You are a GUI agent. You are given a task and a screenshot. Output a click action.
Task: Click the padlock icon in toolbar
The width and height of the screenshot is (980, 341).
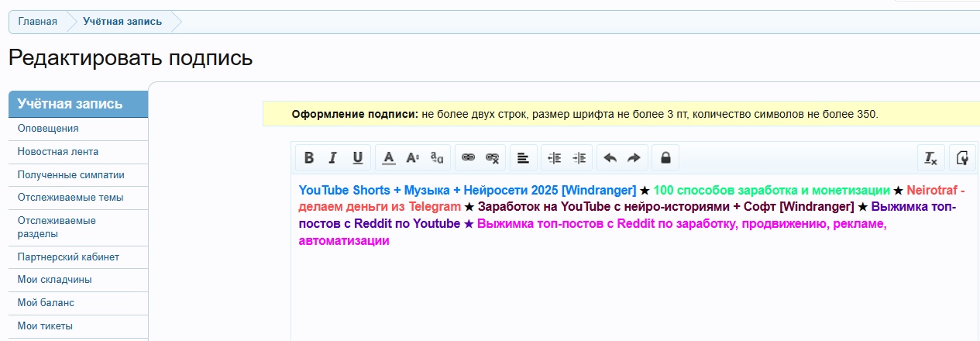665,158
